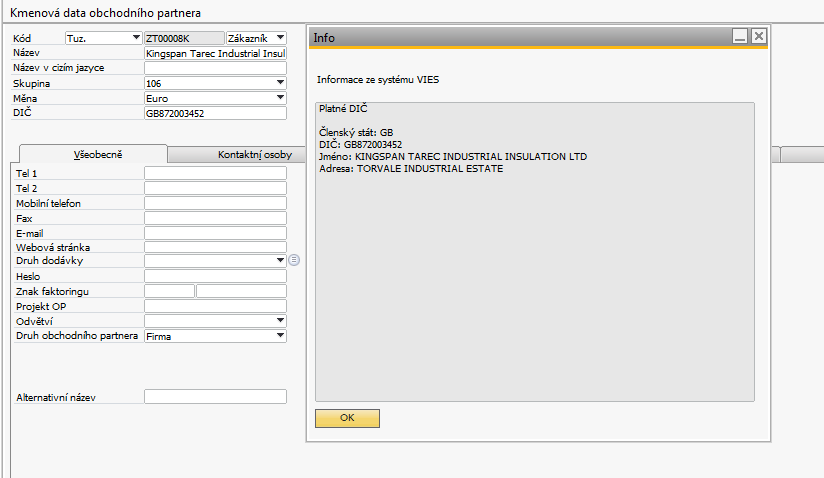
Task: Expand the Zákazník partner type dropdown
Action: point(279,38)
